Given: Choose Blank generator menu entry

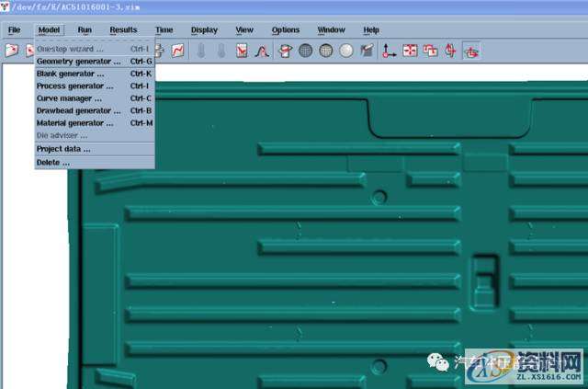Looking at the screenshot, I should (x=70, y=73).
